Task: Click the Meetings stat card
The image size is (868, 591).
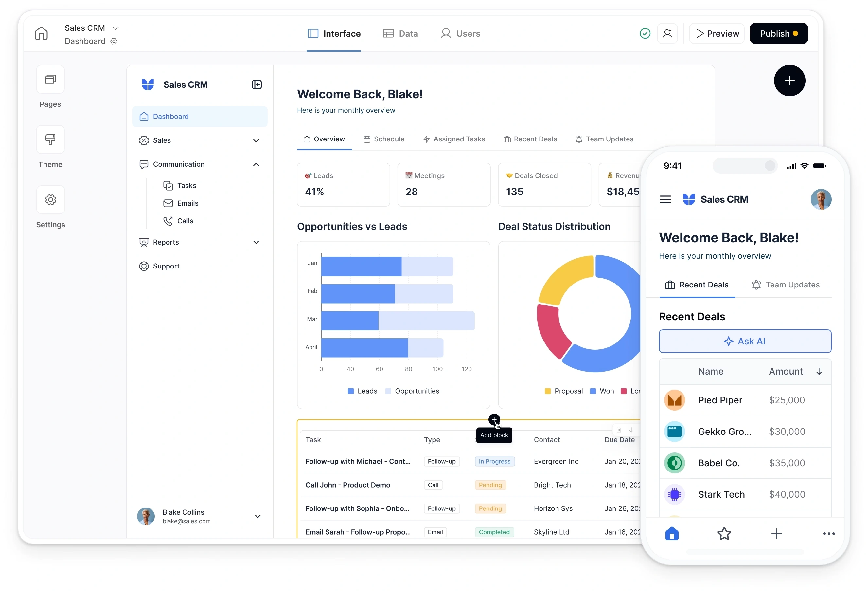Action: 444,185
